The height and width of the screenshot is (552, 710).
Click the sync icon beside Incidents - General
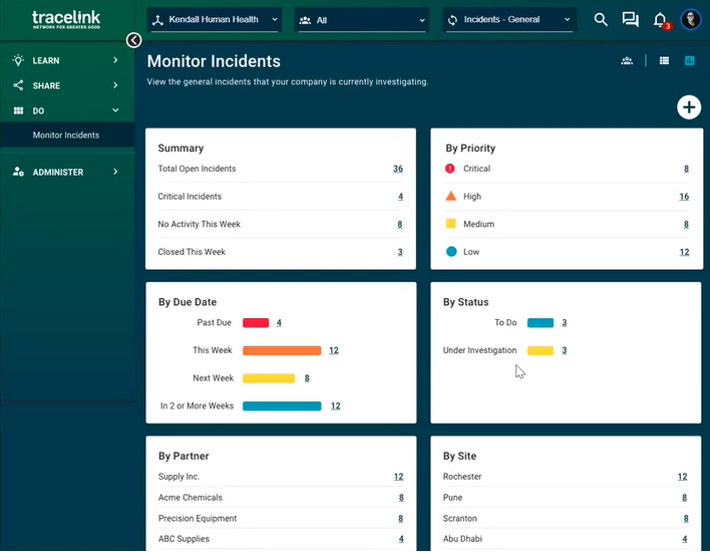(452, 20)
